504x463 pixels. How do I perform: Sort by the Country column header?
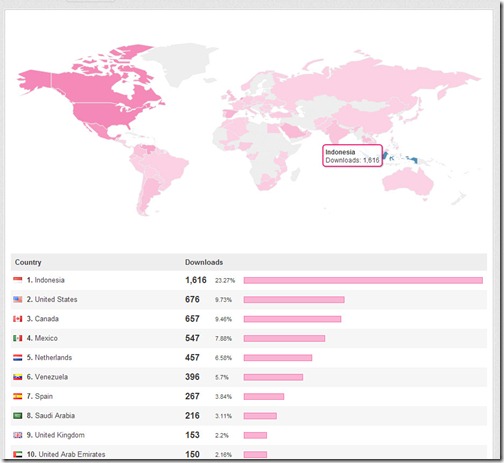28,262
